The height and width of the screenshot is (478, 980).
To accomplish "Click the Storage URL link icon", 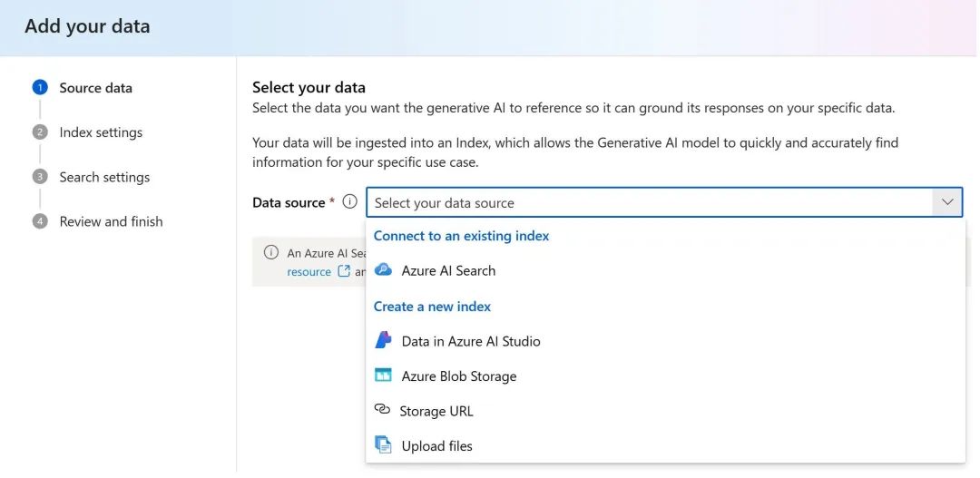I will click(382, 410).
